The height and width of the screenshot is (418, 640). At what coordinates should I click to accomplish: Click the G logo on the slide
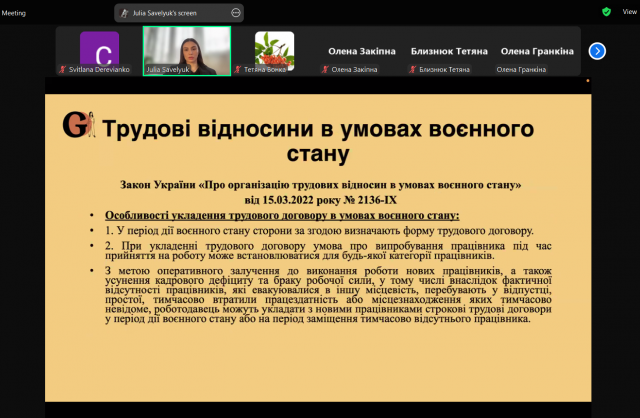click(x=79, y=125)
